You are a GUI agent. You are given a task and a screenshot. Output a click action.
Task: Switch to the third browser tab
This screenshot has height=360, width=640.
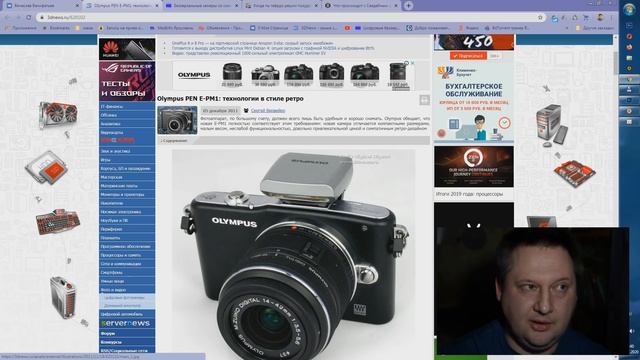pos(202,6)
